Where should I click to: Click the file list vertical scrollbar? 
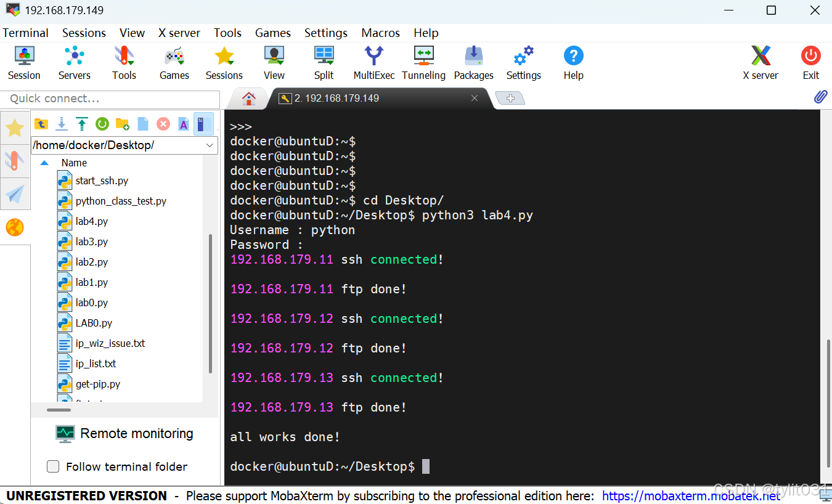click(210, 303)
